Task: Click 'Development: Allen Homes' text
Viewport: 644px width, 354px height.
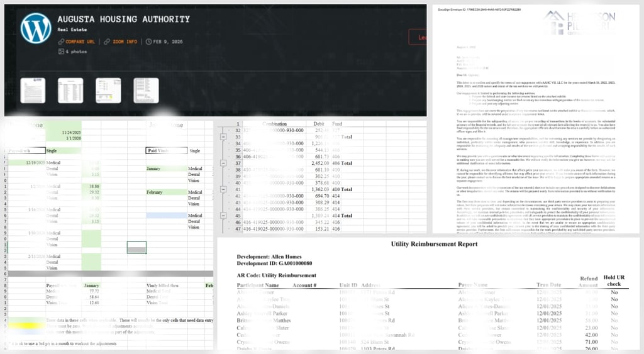Action: [269, 257]
